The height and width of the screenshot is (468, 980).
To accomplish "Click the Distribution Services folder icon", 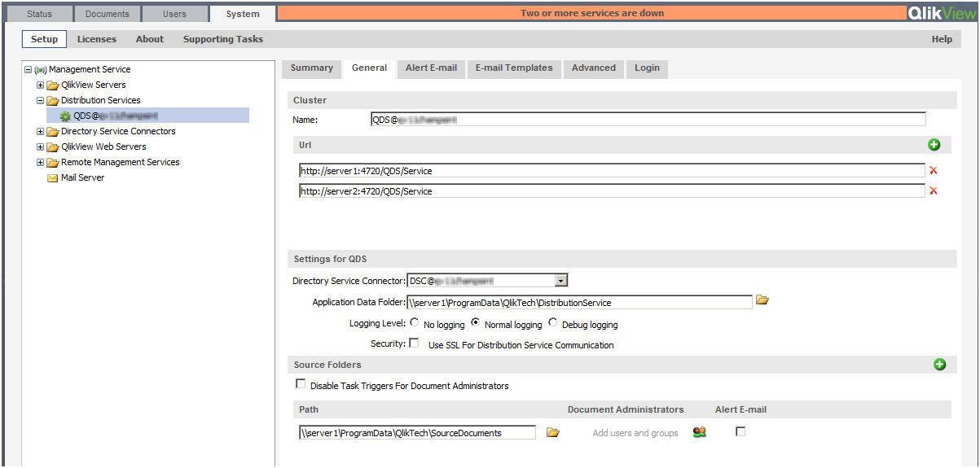I will (53, 101).
